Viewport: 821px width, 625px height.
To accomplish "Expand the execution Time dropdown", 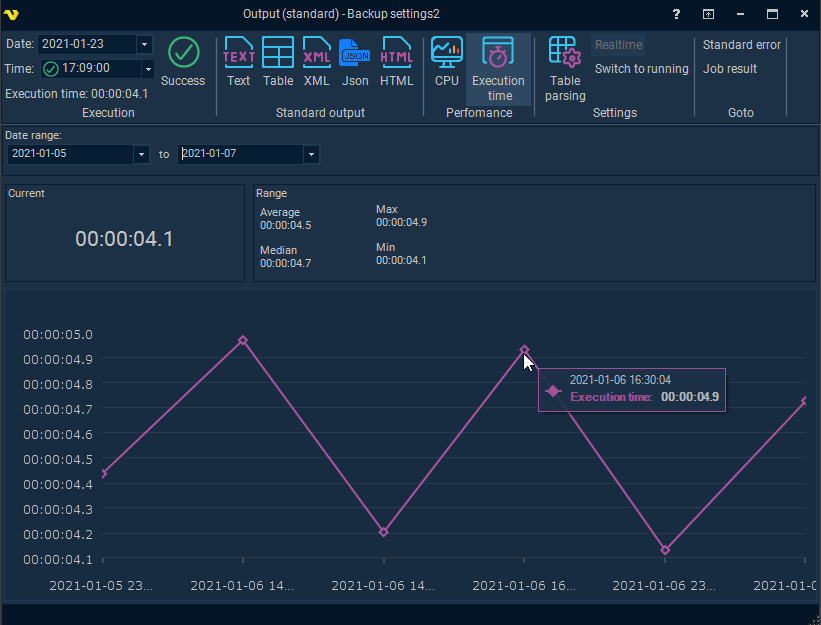I will [148, 69].
